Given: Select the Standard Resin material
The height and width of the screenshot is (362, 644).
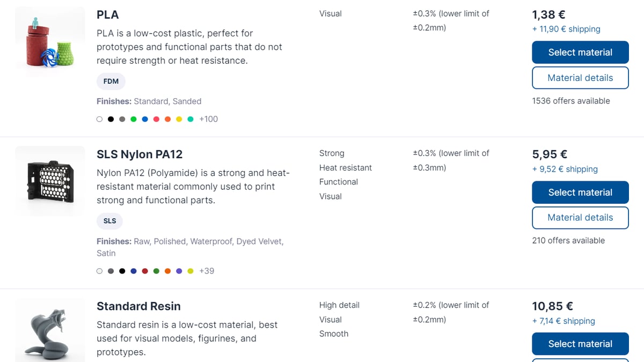Looking at the screenshot, I should coord(580,344).
